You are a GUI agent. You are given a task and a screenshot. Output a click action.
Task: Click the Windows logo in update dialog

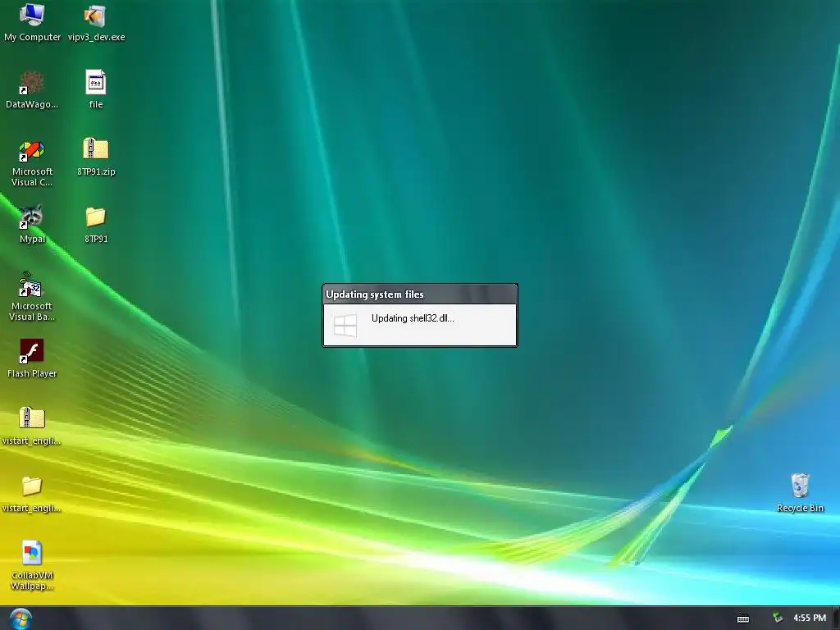pyautogui.click(x=345, y=325)
